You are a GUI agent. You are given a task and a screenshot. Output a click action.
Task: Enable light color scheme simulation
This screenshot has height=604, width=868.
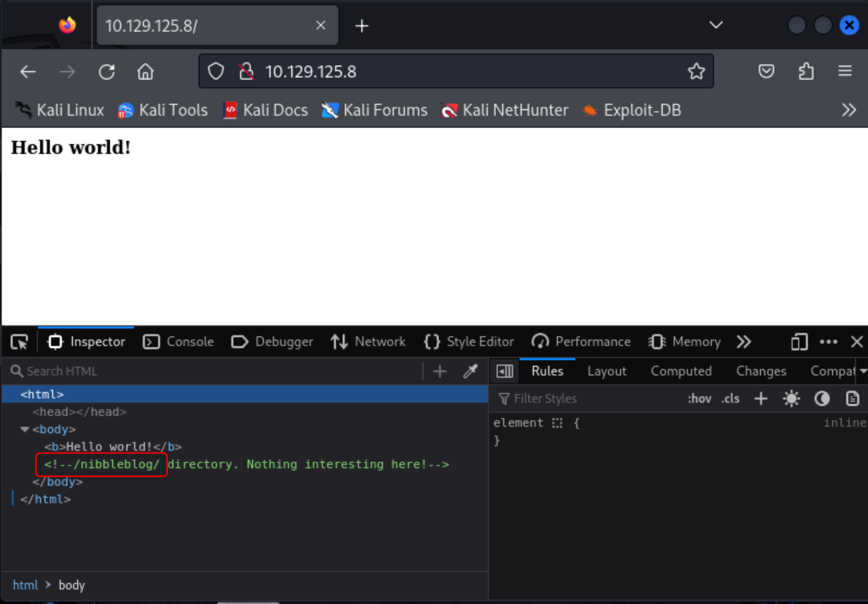791,399
